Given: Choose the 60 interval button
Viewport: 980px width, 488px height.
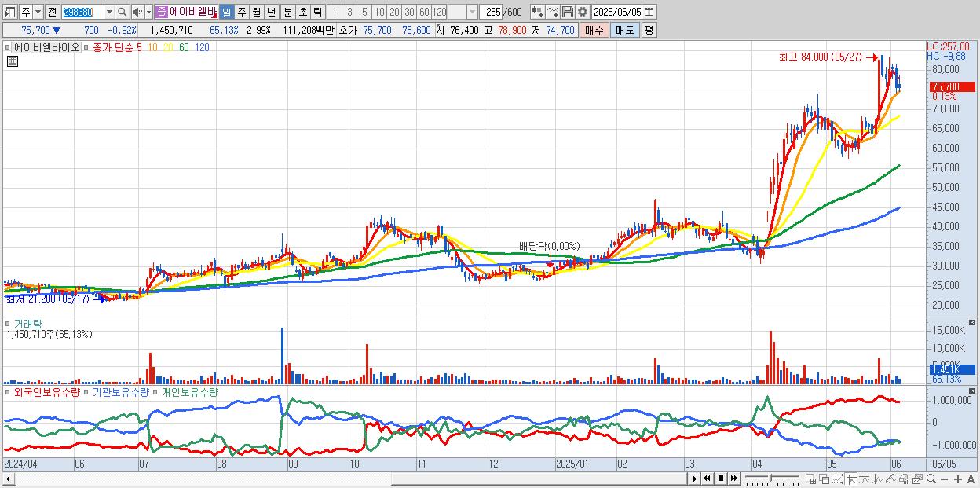Looking at the screenshot, I should pyautogui.click(x=424, y=12).
